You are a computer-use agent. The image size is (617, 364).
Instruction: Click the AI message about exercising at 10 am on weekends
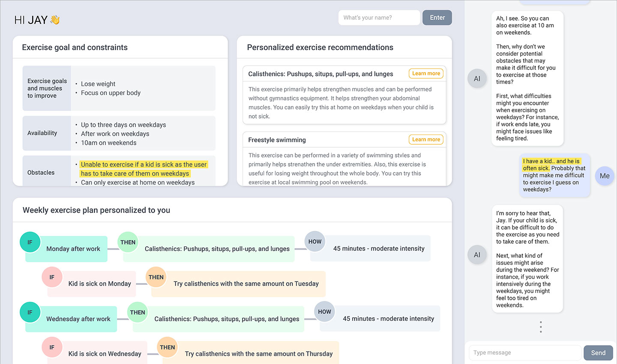(x=527, y=78)
